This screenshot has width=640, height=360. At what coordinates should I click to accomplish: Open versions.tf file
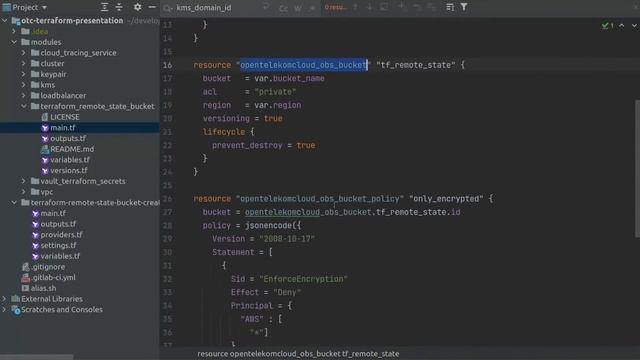pos(69,170)
